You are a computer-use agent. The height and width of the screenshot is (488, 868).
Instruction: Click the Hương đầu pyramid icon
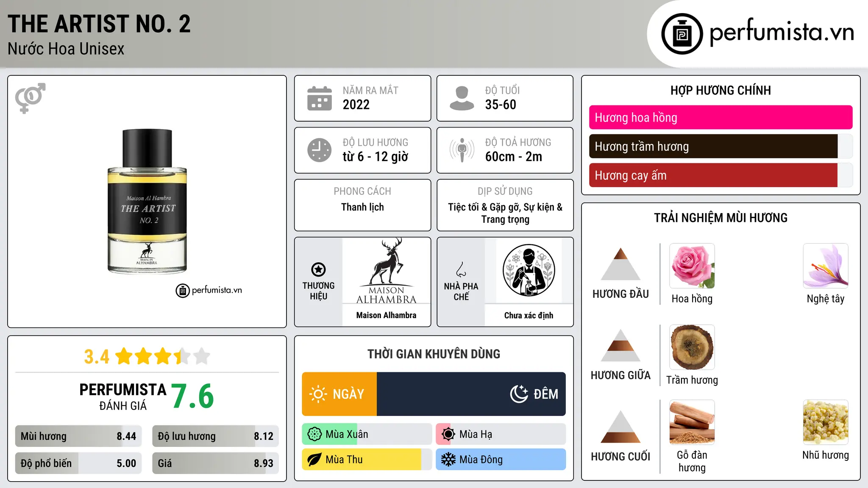[x=620, y=264]
